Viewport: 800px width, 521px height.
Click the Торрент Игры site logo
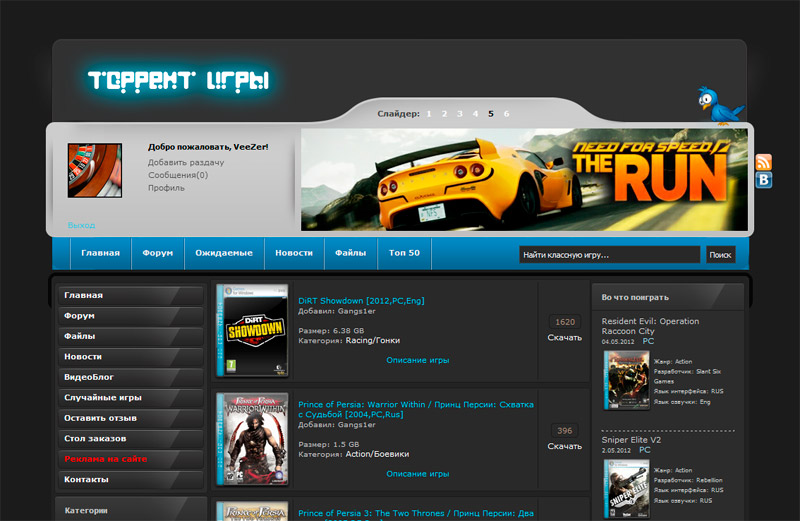pos(179,81)
